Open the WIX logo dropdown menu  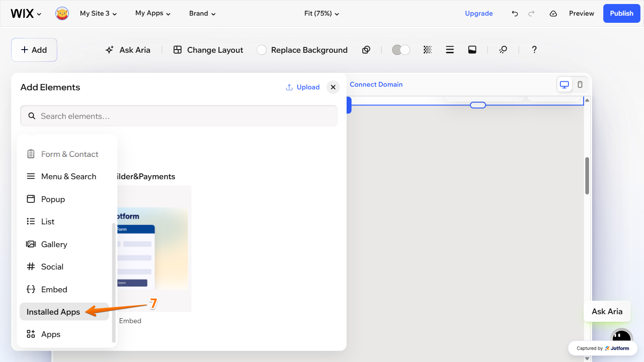26,13
